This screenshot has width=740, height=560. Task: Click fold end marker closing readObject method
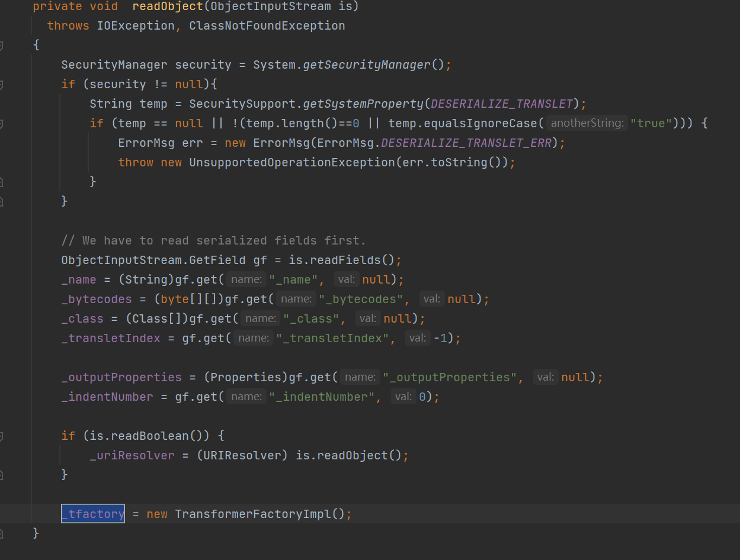pyautogui.click(x=1, y=533)
